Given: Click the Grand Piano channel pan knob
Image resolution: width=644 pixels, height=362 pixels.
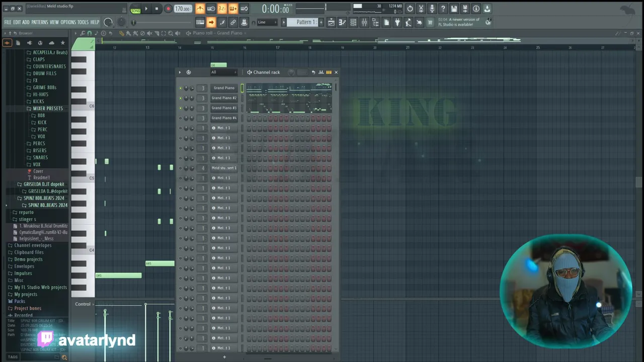Looking at the screenshot, I should [x=186, y=88].
